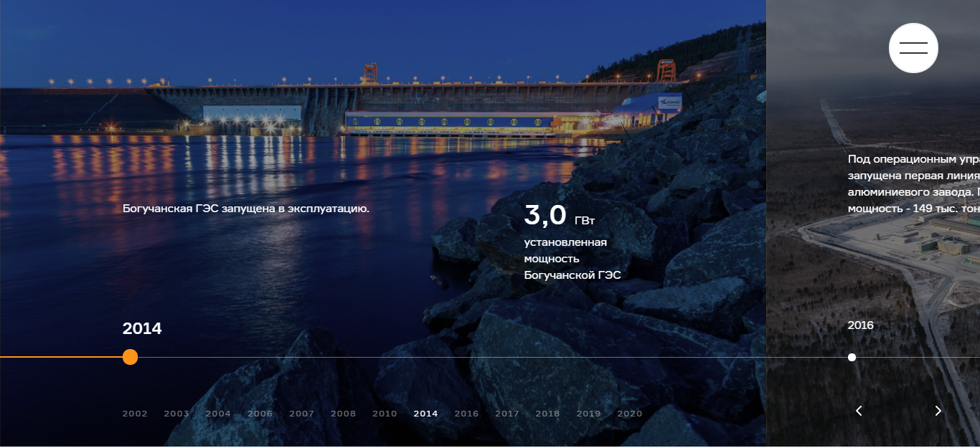980x448 pixels.
Task: Select the orange 2014 timeline dot
Action: (130, 356)
